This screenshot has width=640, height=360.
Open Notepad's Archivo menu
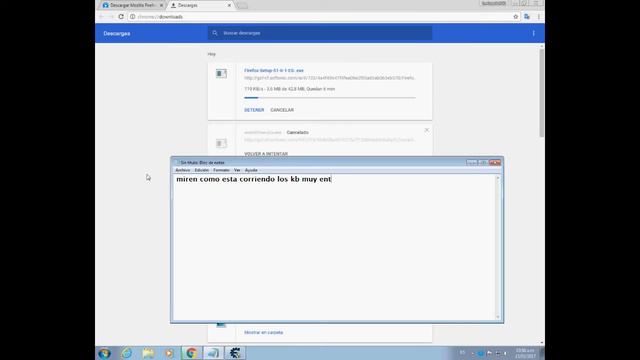(x=182, y=170)
